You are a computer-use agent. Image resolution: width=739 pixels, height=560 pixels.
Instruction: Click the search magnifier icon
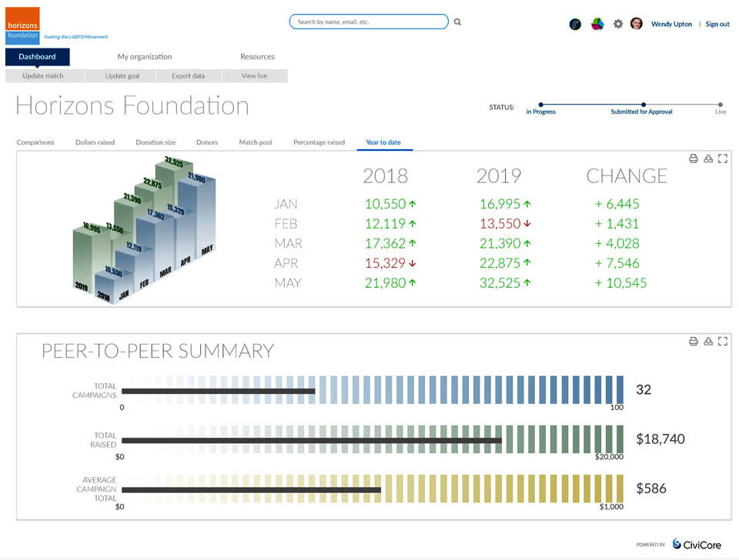(x=457, y=22)
